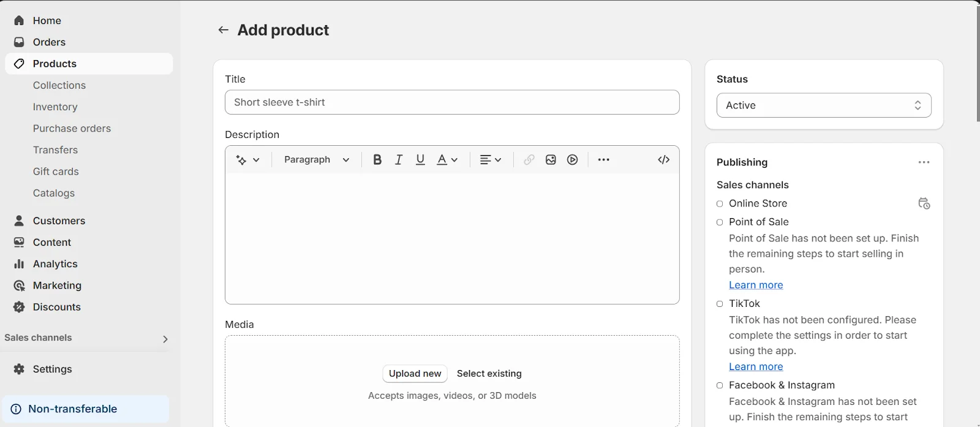This screenshot has height=427, width=980.
Task: Click the page vertical scrollbar
Action: tap(978, 64)
